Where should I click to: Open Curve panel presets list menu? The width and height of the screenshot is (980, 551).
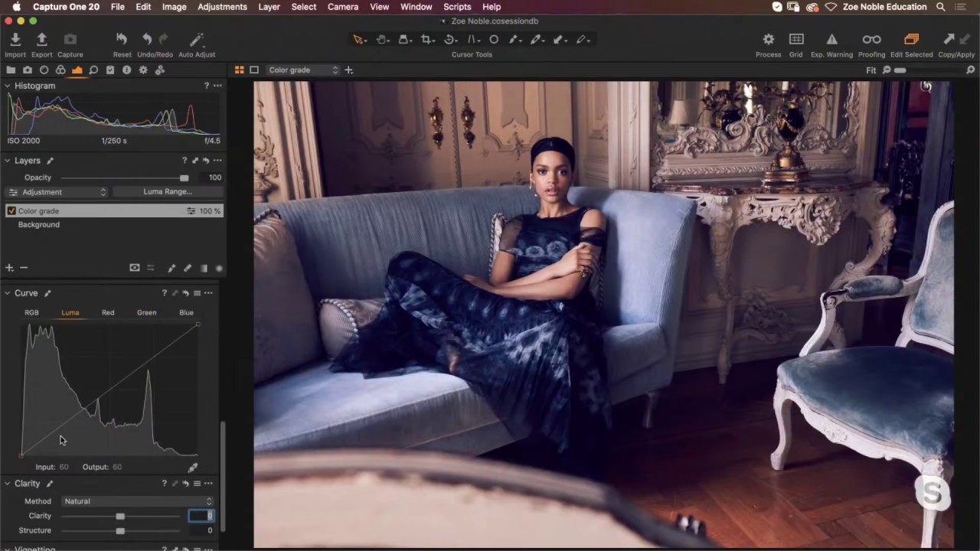pos(197,293)
